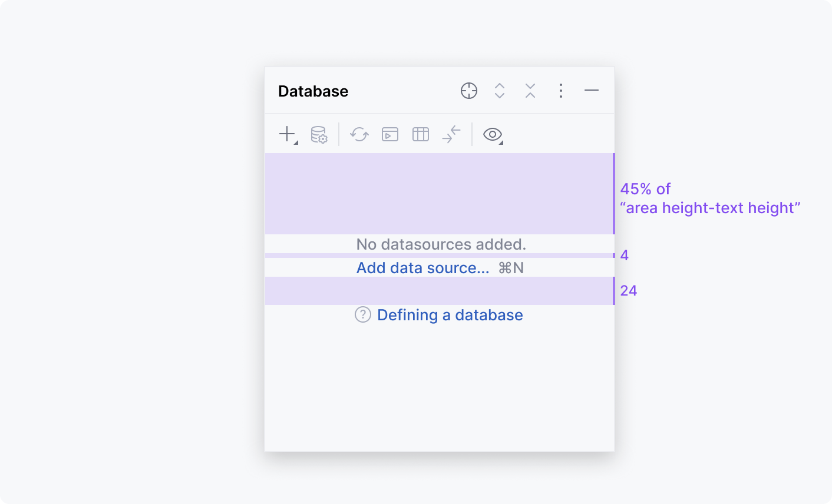Image resolution: width=832 pixels, height=504 pixels.
Task: Click the Database panel title
Action: (313, 91)
